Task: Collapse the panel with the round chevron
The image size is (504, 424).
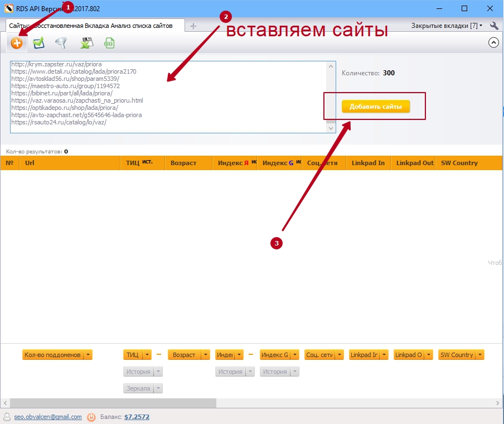Action: tap(493, 42)
